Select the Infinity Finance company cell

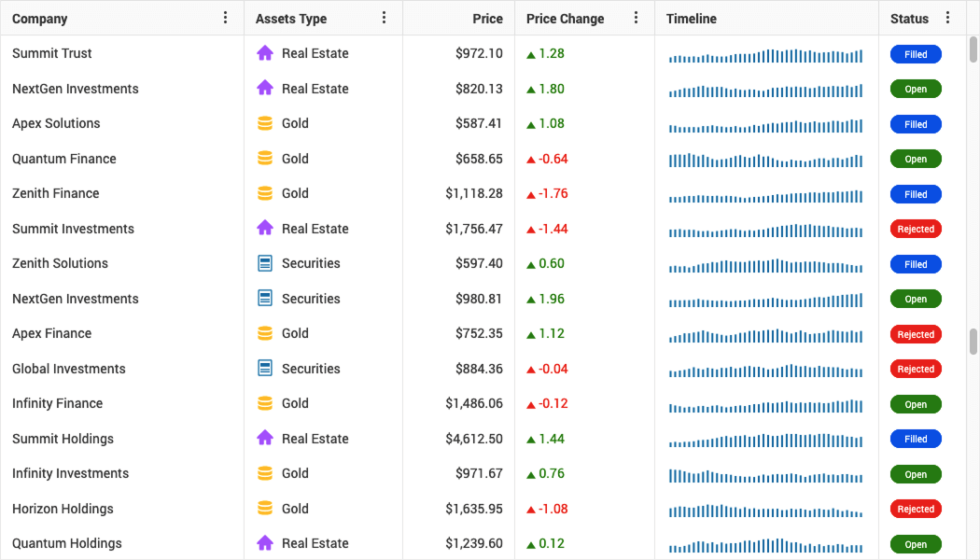pyautogui.click(x=58, y=403)
